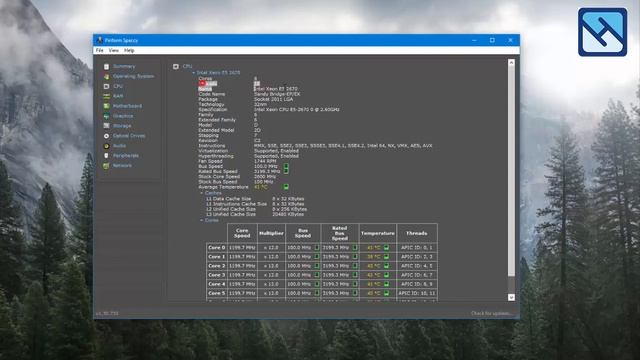The height and width of the screenshot is (360, 640).
Task: Open the Summary section icon
Action: pos(107,66)
